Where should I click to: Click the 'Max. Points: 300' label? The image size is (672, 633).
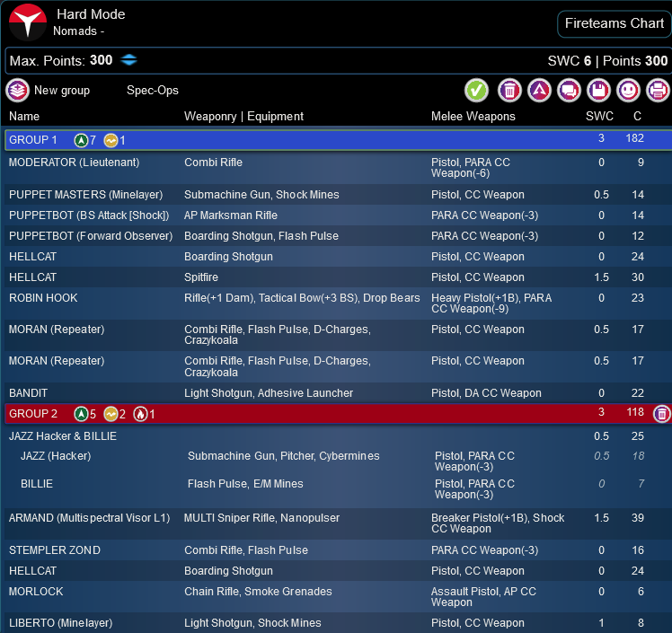[61, 60]
